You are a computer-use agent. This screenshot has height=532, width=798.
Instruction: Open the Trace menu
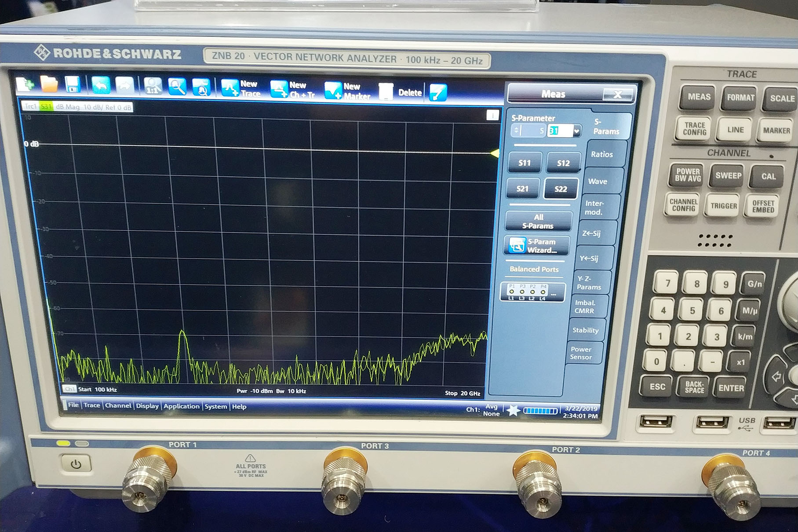pos(92,405)
